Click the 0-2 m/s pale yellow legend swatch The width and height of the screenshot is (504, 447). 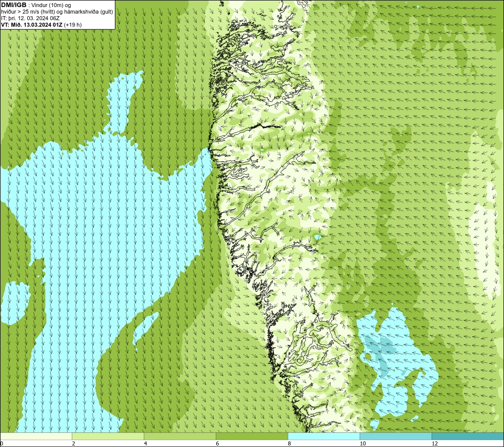coord(36,436)
